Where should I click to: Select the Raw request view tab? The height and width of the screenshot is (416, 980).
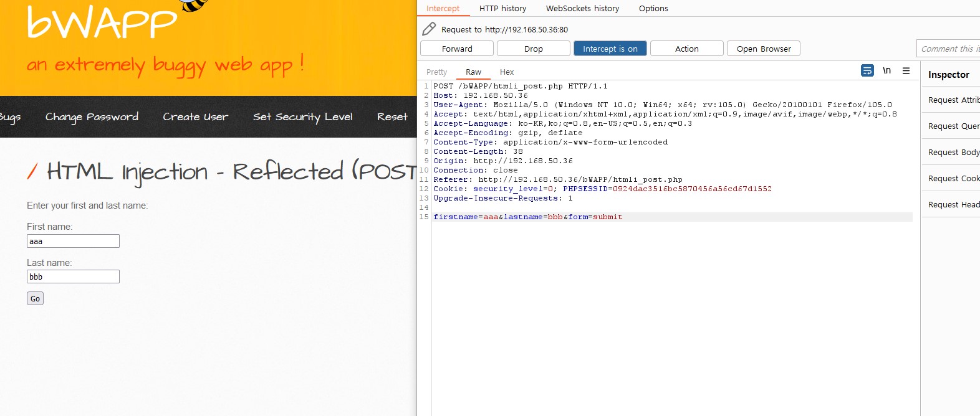pyautogui.click(x=473, y=72)
